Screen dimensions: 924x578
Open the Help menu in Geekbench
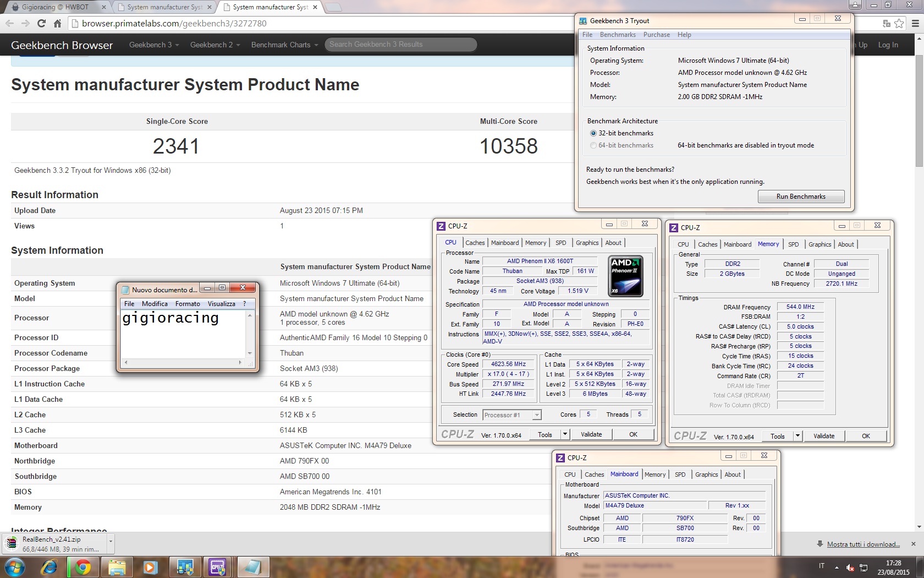coord(684,35)
